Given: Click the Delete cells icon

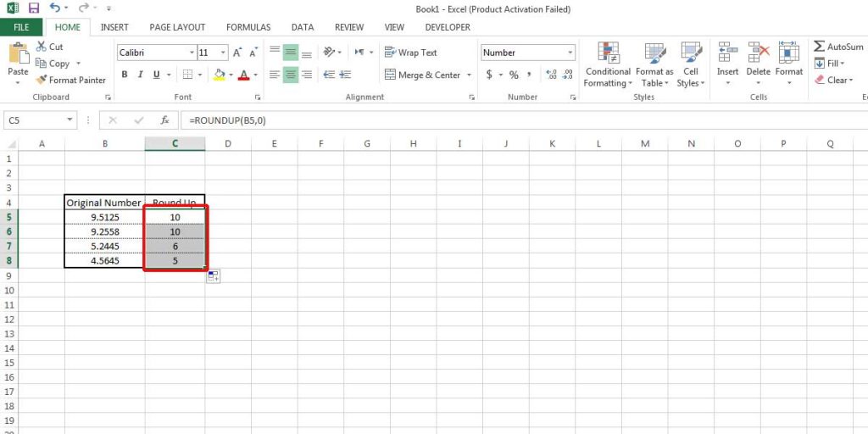Looking at the screenshot, I should click(x=759, y=53).
